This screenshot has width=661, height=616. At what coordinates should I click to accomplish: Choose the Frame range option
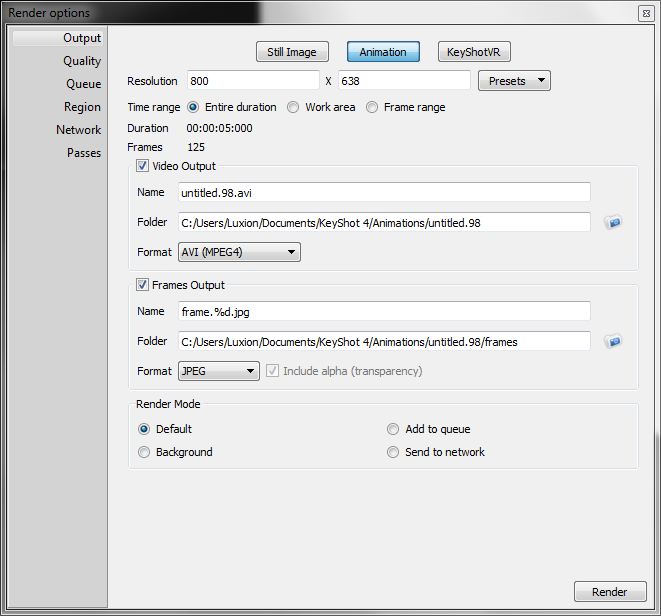[372, 107]
